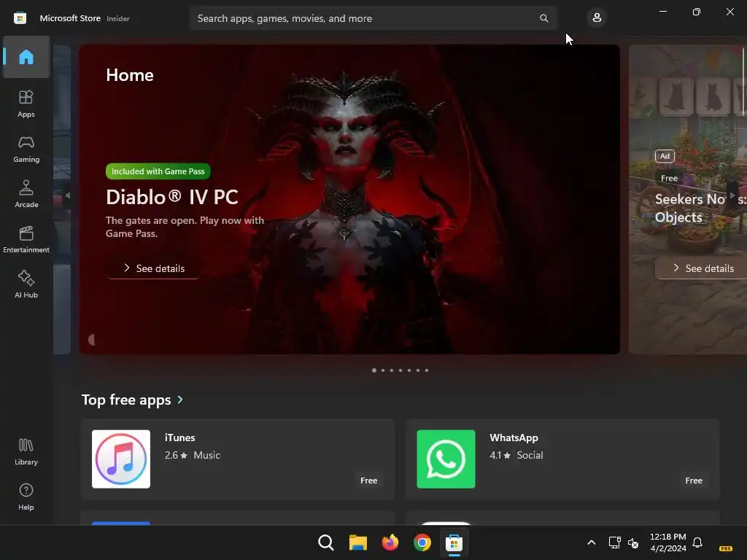This screenshot has height=560, width=747.
Task: Select the second carousel page dot
Action: pyautogui.click(x=383, y=370)
